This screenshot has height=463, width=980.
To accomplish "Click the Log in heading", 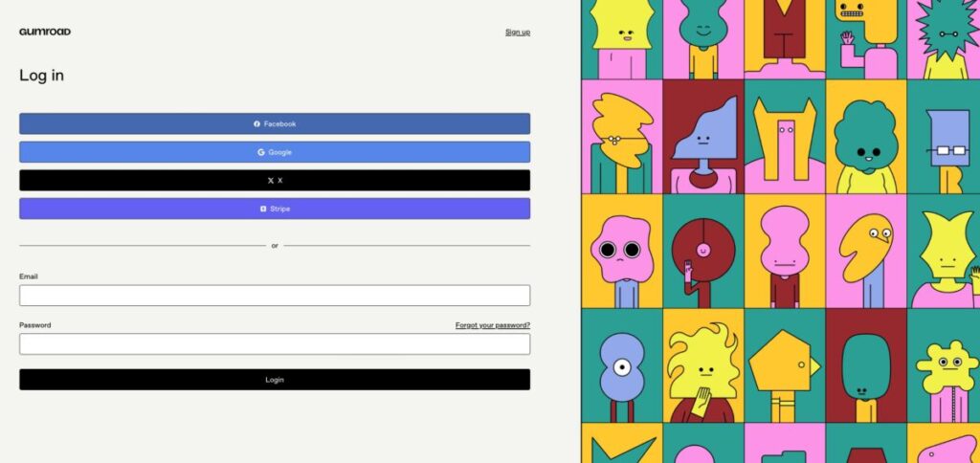I will [41, 76].
